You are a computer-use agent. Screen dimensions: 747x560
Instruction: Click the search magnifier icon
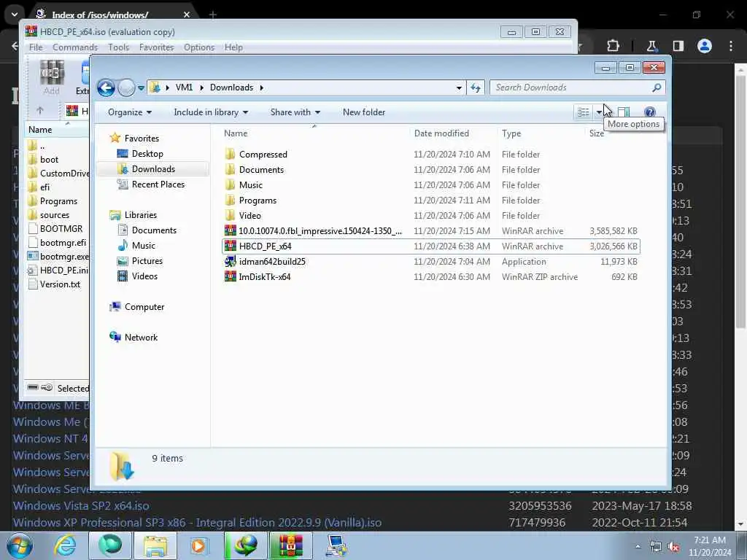point(657,87)
